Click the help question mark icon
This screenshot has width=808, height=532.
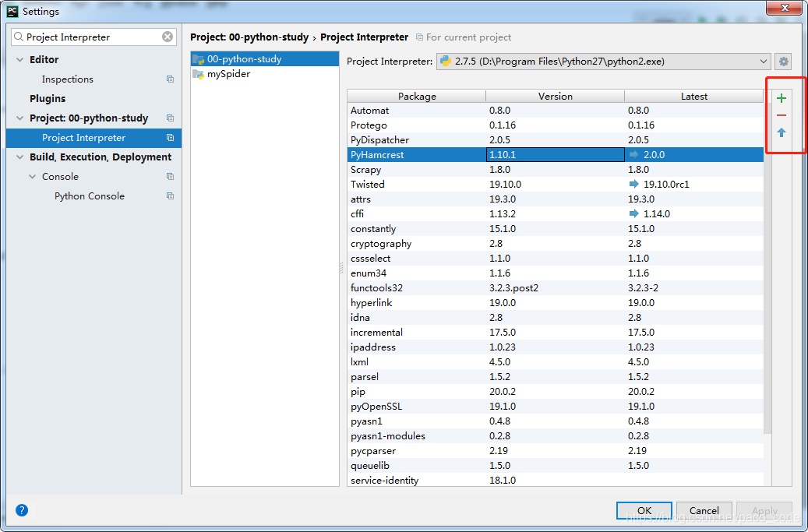coord(22,510)
